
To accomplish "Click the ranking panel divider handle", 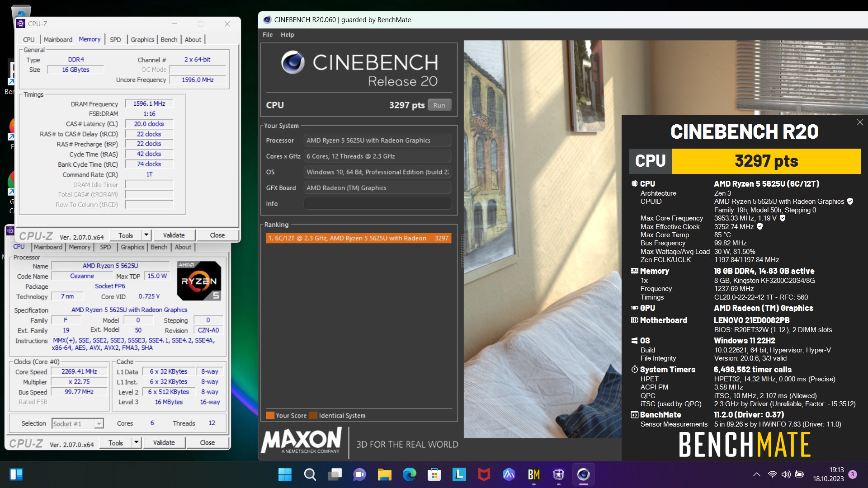I will (x=462, y=251).
